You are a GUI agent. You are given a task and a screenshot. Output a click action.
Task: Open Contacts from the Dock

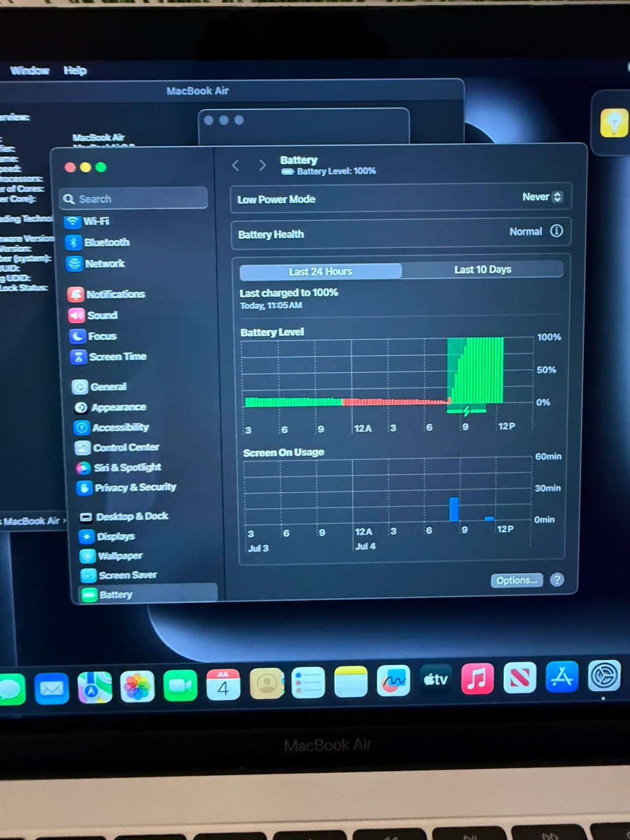[x=267, y=683]
